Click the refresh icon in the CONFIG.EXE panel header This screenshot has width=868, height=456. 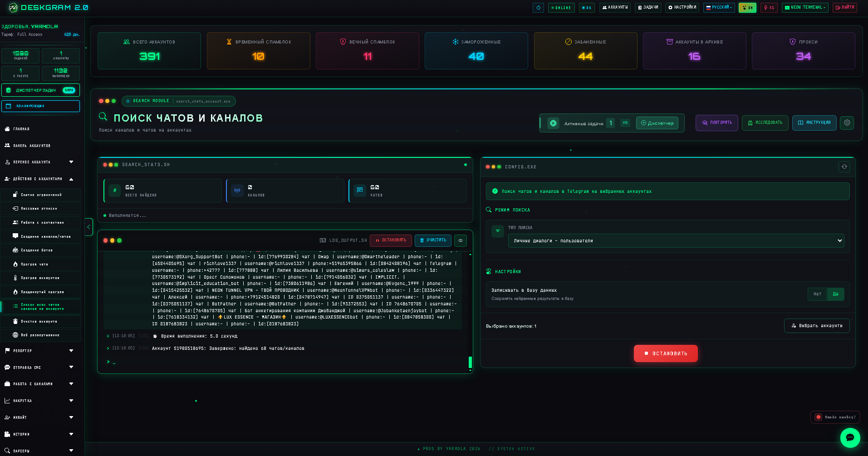click(844, 167)
